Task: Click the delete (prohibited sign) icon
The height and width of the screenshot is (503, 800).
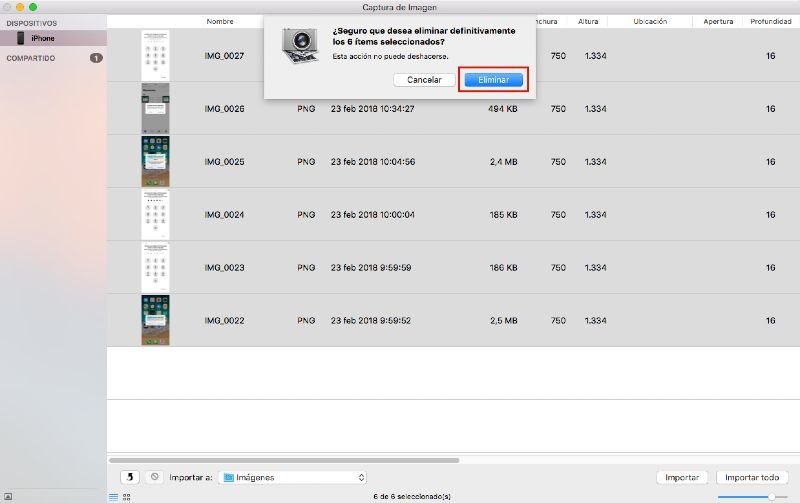Action: click(x=154, y=477)
